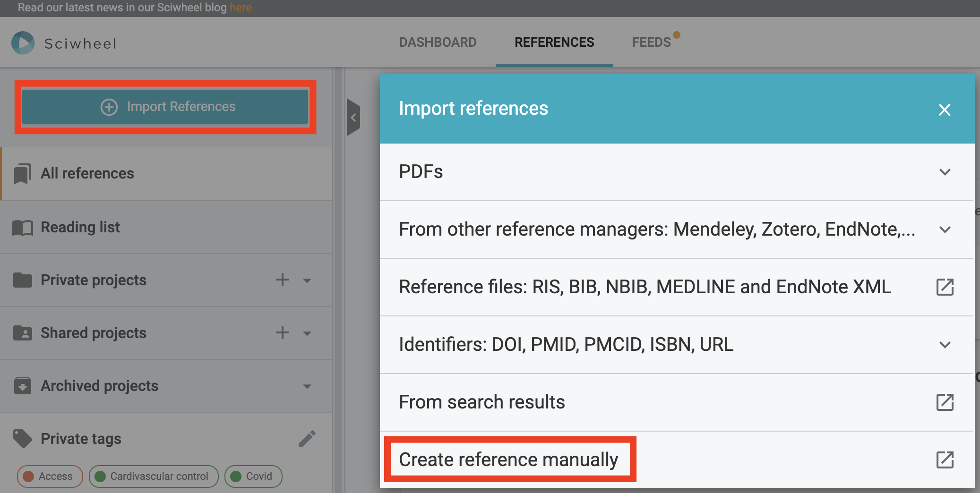Add a new private project
The image size is (980, 493).
click(283, 280)
